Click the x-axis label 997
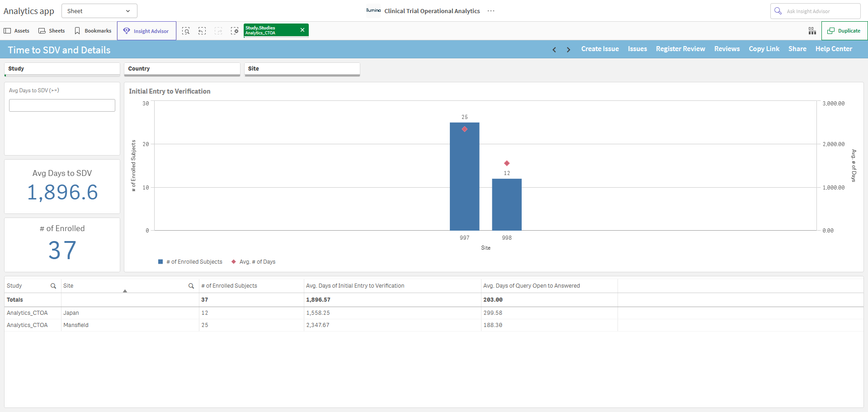The height and width of the screenshot is (412, 868). [x=464, y=238]
